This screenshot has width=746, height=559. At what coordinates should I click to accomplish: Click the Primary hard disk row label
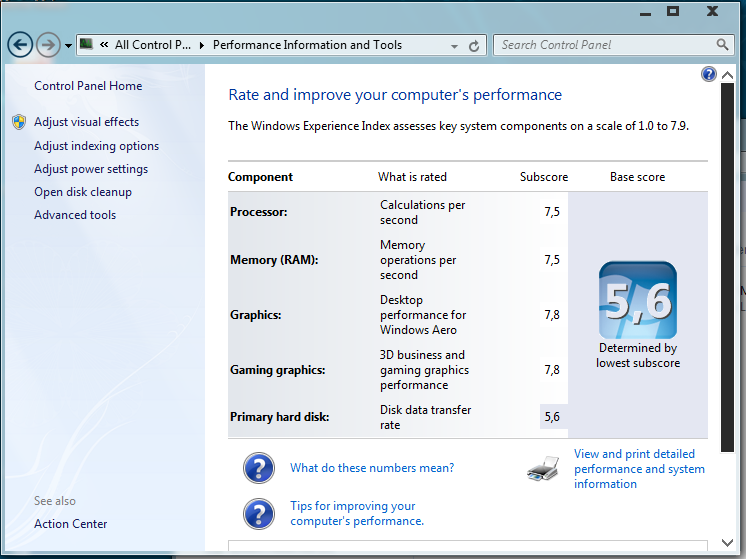pos(280,417)
